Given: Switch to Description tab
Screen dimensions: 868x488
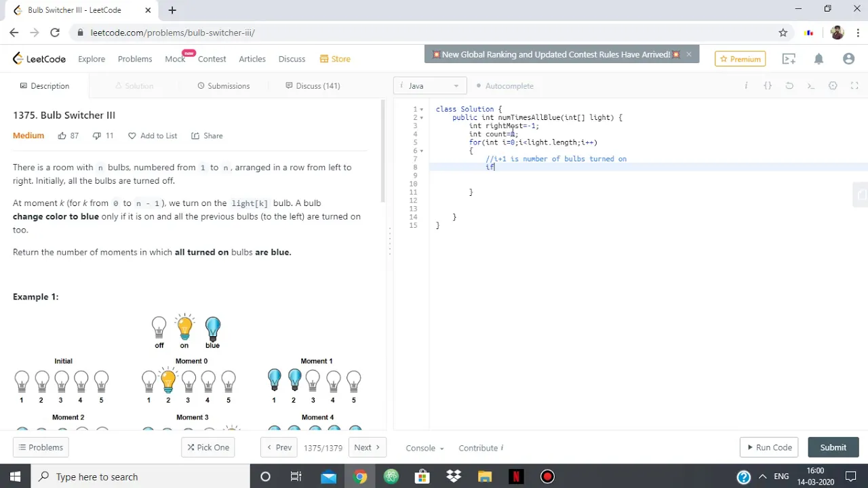Looking at the screenshot, I should 45,86.
